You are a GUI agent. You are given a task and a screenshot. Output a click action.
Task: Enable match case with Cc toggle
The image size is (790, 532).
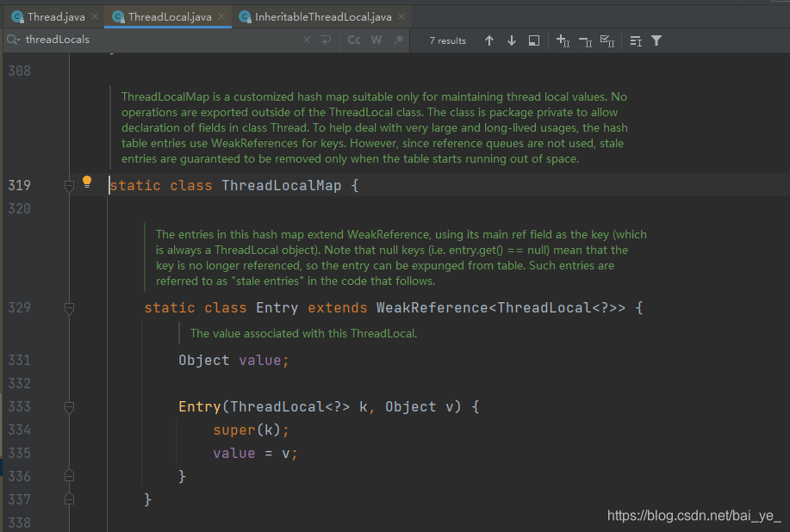[x=353, y=40]
